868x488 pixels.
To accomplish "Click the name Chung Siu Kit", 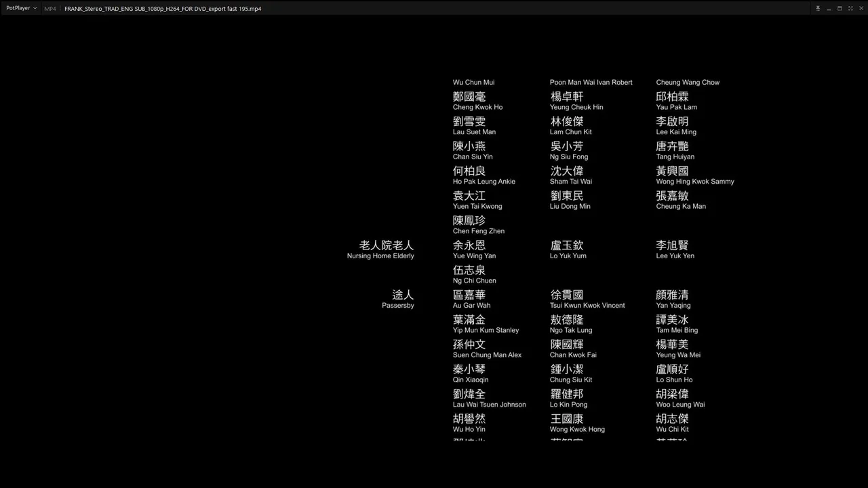I will point(571,380).
